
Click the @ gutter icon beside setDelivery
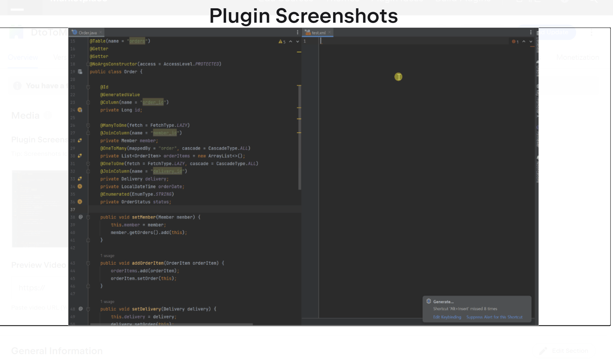(x=81, y=309)
